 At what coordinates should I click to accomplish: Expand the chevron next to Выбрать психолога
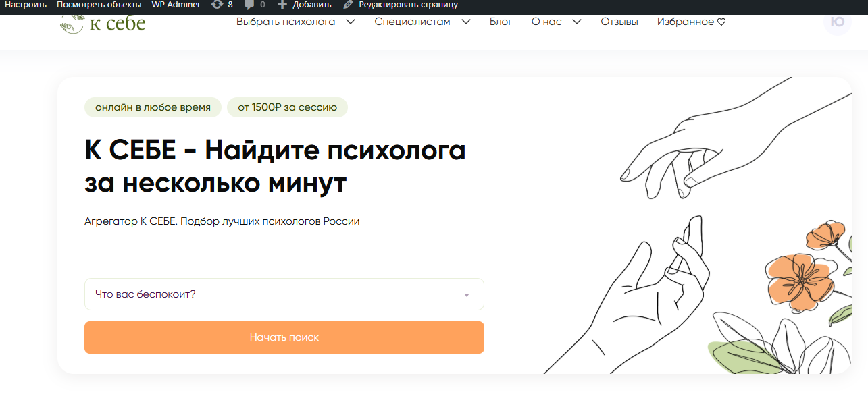(350, 22)
